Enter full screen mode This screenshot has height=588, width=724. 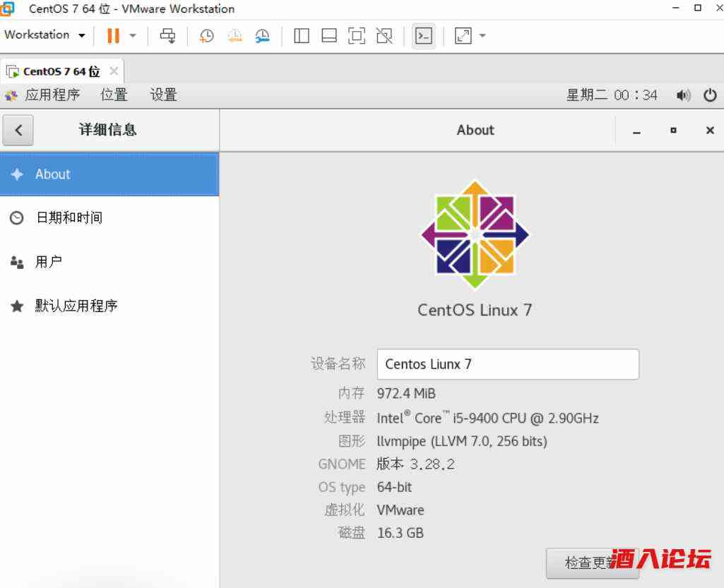coord(357,35)
